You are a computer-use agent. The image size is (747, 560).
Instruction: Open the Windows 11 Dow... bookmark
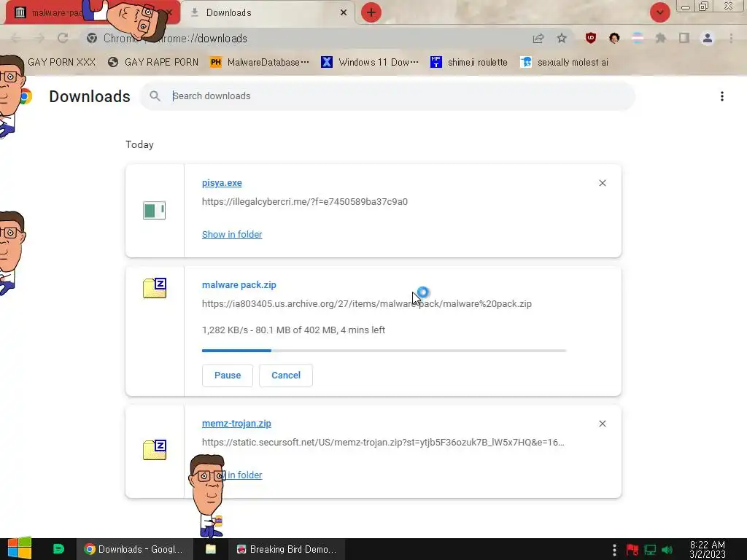[370, 63]
